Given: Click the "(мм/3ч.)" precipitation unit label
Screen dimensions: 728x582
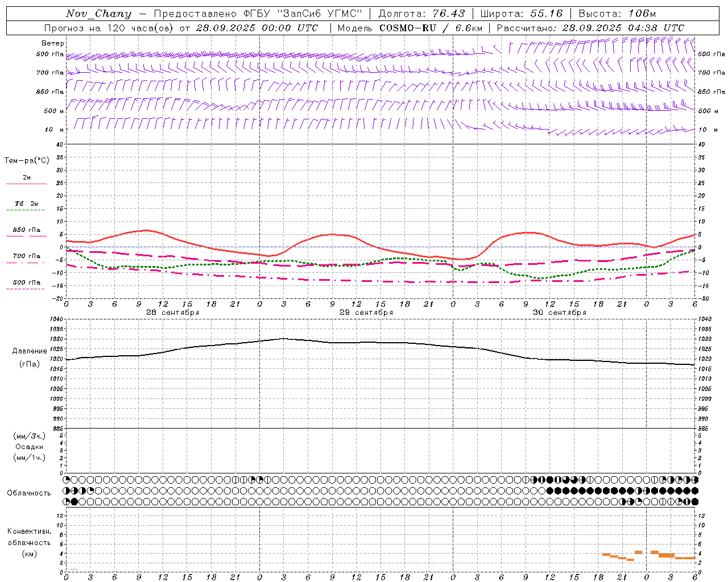Looking at the screenshot, I should 30,436.
